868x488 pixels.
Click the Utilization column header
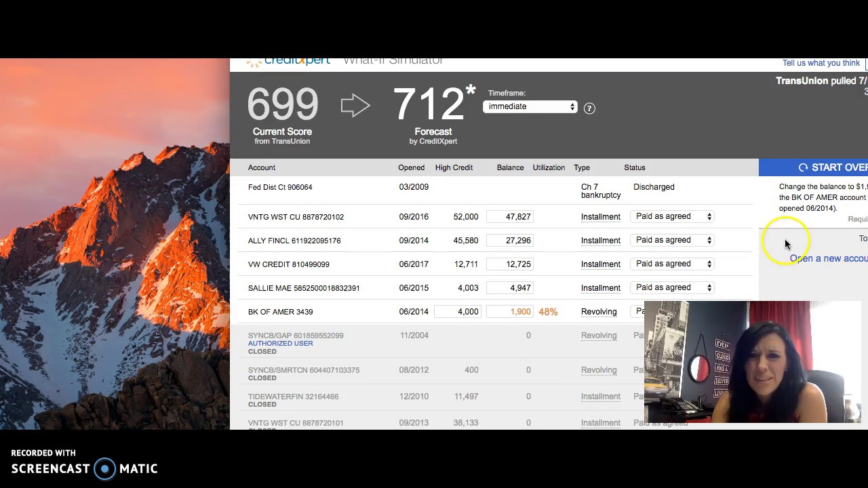click(x=549, y=167)
